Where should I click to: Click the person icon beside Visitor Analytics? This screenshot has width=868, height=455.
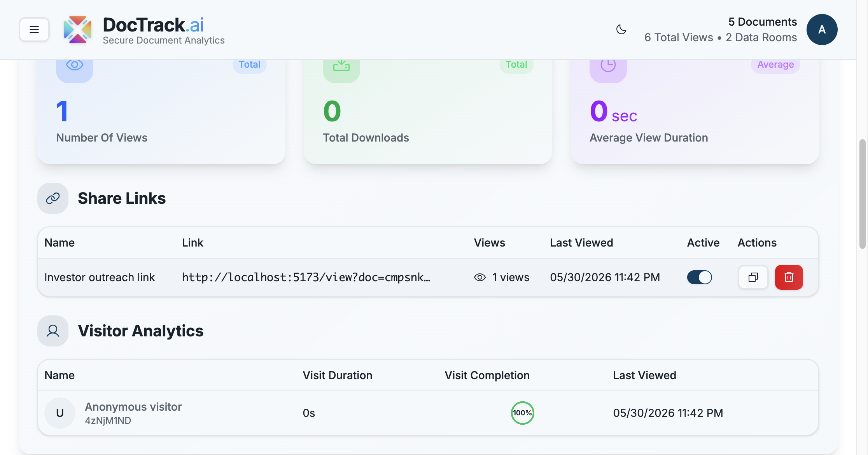pos(53,331)
